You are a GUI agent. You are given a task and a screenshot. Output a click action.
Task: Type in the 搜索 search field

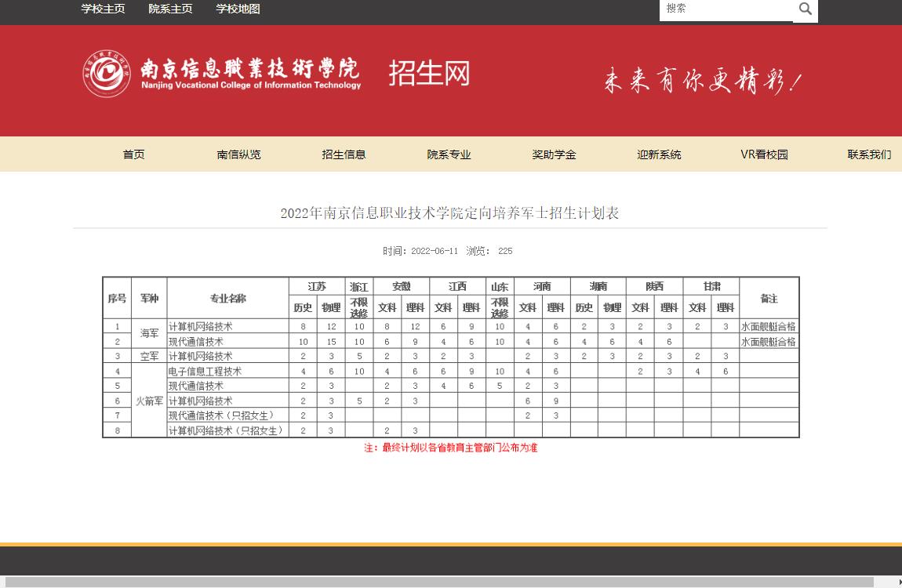(726, 9)
